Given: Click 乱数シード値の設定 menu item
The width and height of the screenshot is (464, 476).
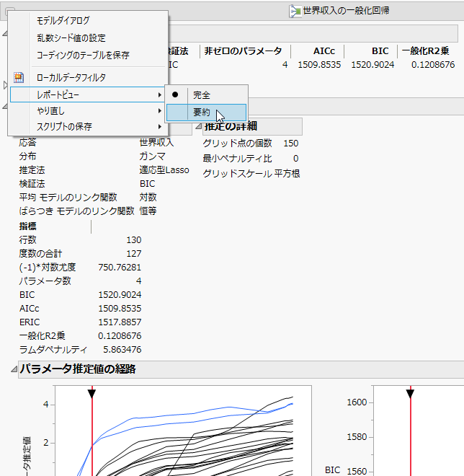Looking at the screenshot, I should tap(71, 38).
